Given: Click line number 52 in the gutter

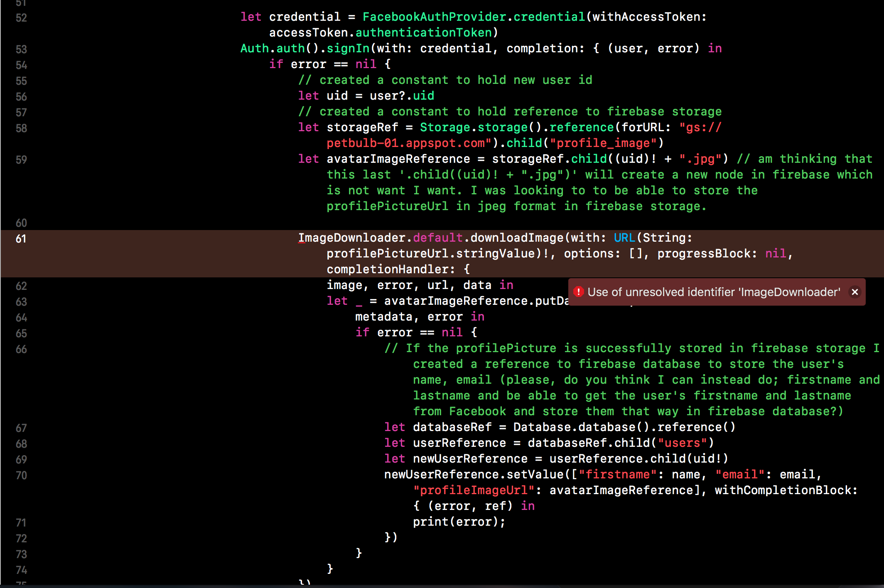Looking at the screenshot, I should [x=21, y=18].
